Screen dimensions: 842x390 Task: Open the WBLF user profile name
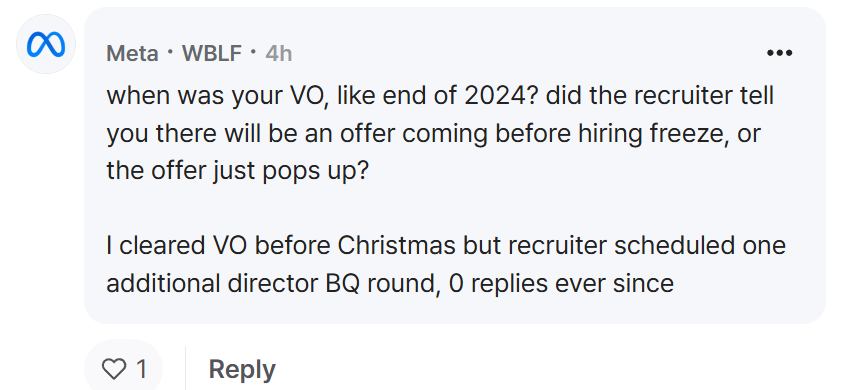click(x=212, y=54)
